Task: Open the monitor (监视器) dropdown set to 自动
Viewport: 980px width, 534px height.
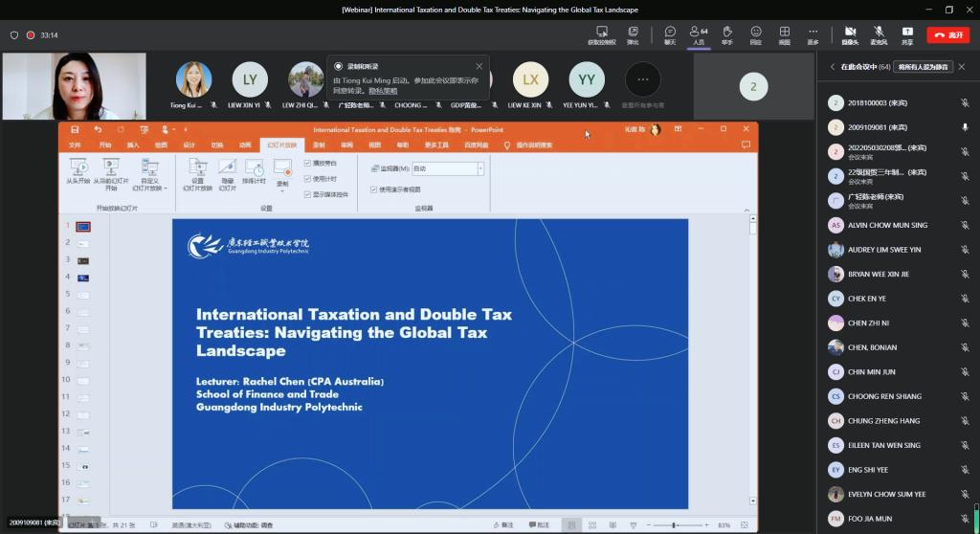Action: tap(447, 168)
